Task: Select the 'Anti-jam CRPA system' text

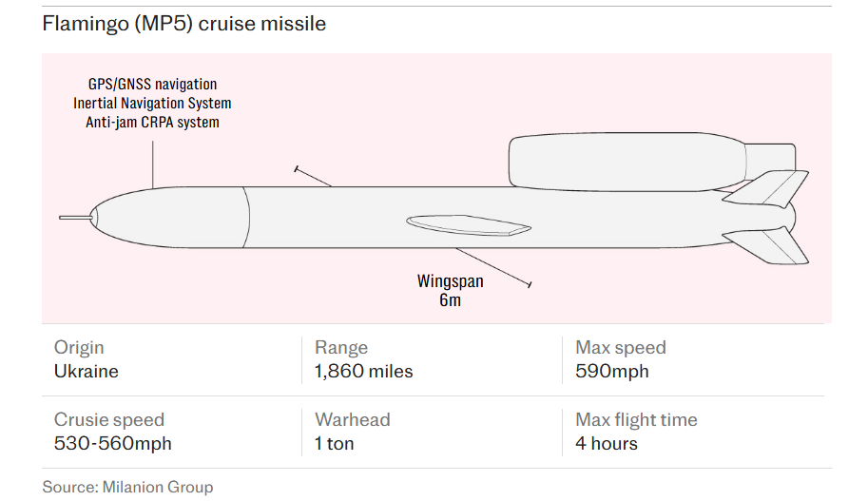Action: coord(152,122)
